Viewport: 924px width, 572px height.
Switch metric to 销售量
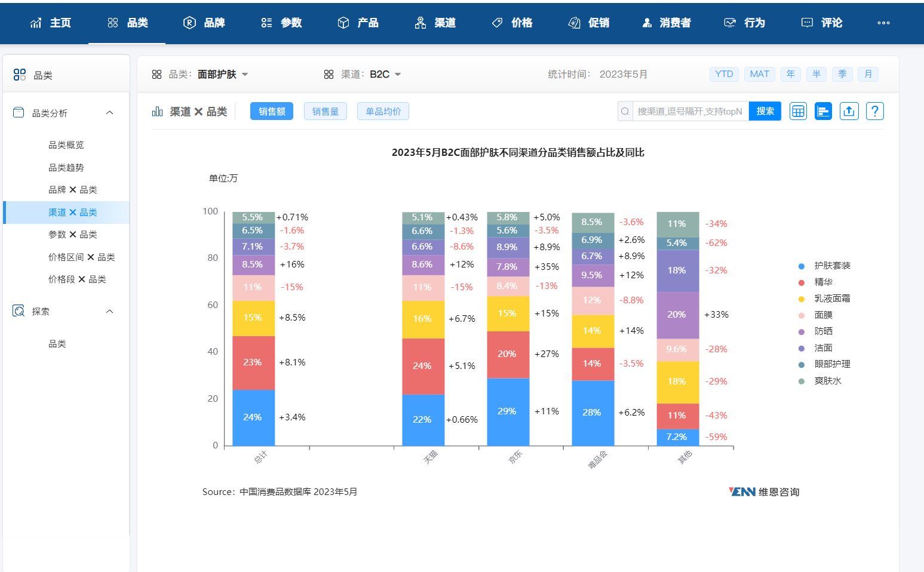point(326,112)
